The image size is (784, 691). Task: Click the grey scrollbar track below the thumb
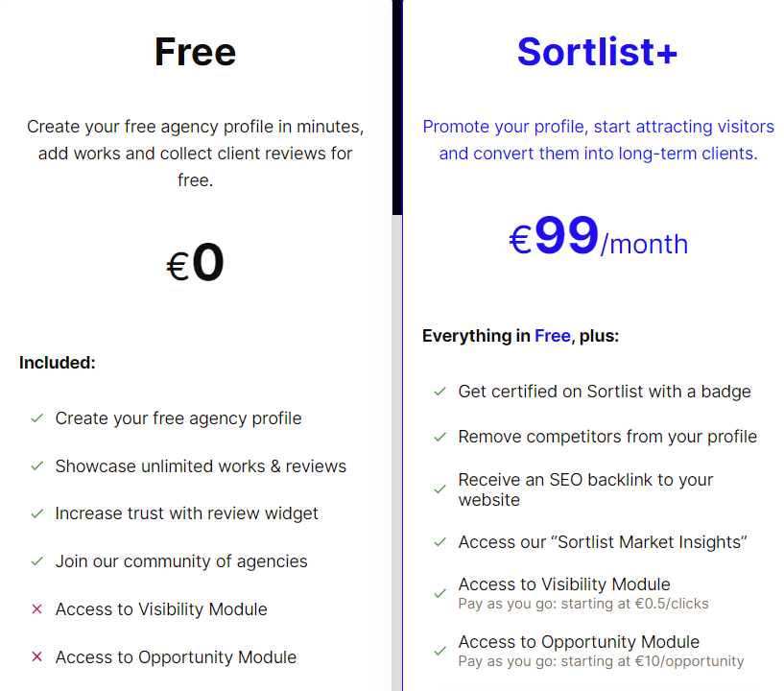pyautogui.click(x=397, y=450)
